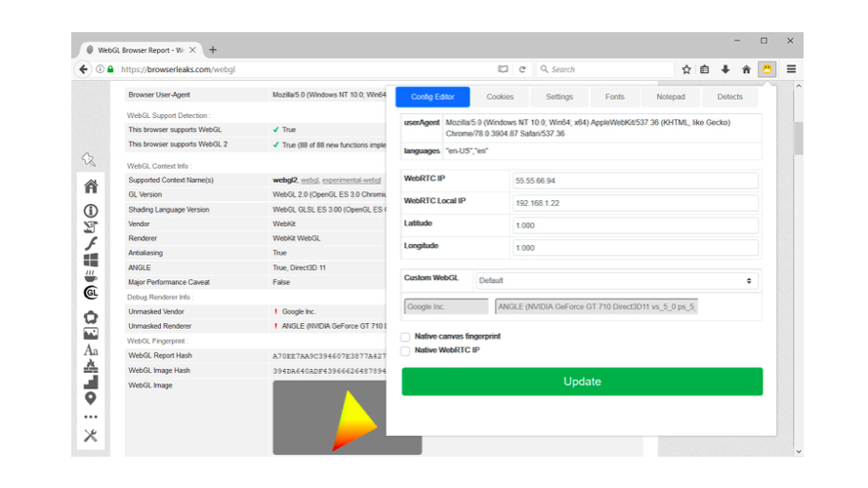Screen dimensions: 868x488
Task: Click the userAgent value text in Config Editor
Action: click(x=588, y=128)
